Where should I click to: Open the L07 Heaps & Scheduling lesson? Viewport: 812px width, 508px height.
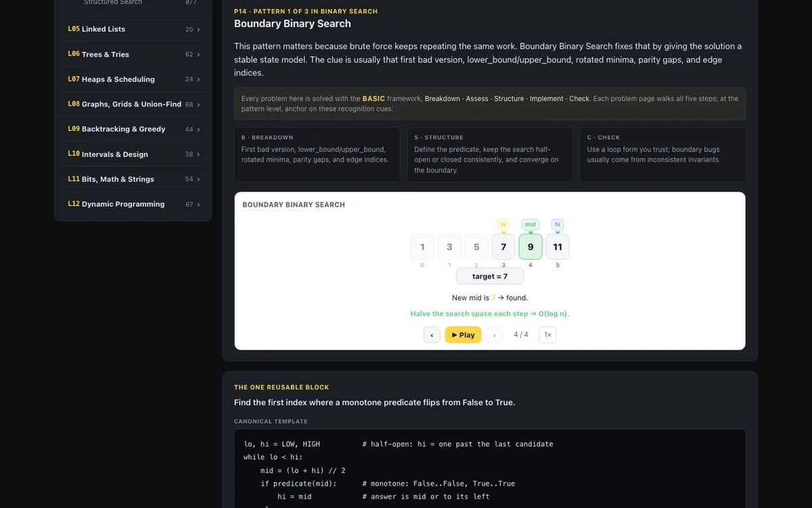point(133,79)
